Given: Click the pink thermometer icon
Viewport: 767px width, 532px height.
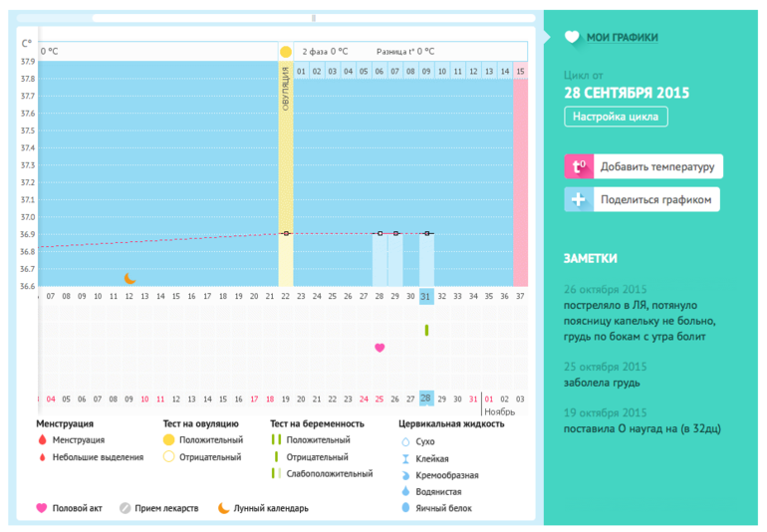Looking at the screenshot, I should [x=579, y=167].
